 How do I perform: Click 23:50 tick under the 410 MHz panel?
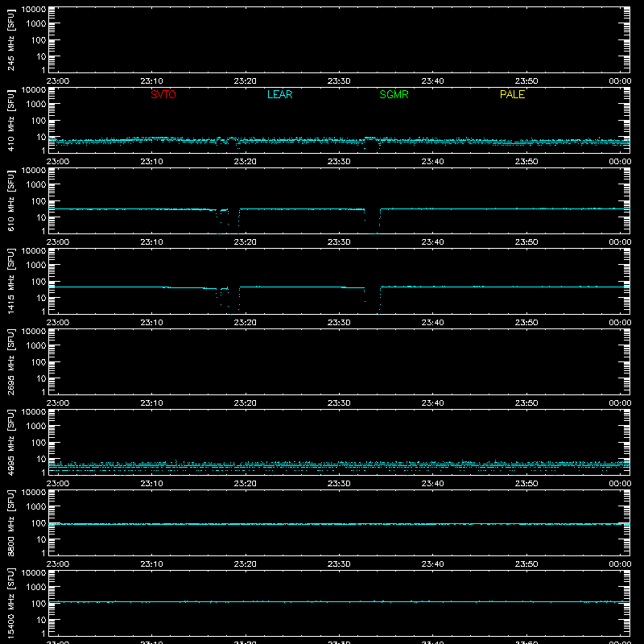coord(526,162)
